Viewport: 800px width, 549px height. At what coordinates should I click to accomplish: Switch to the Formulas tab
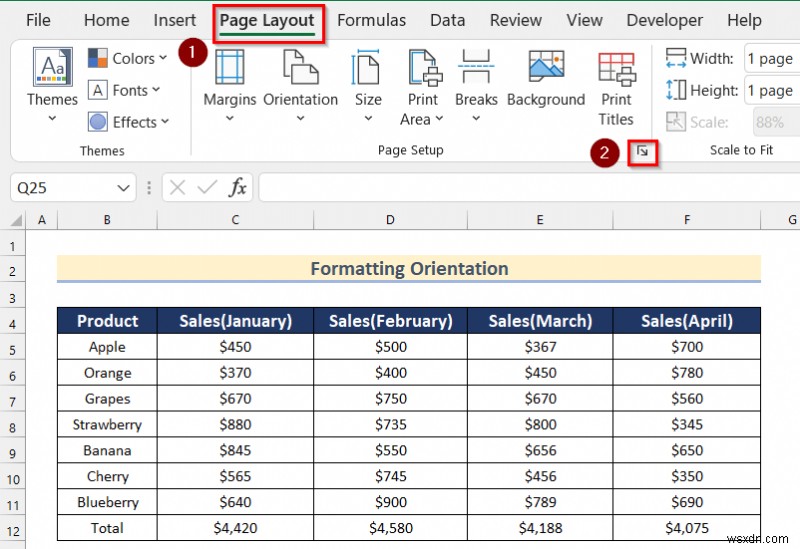tap(371, 20)
